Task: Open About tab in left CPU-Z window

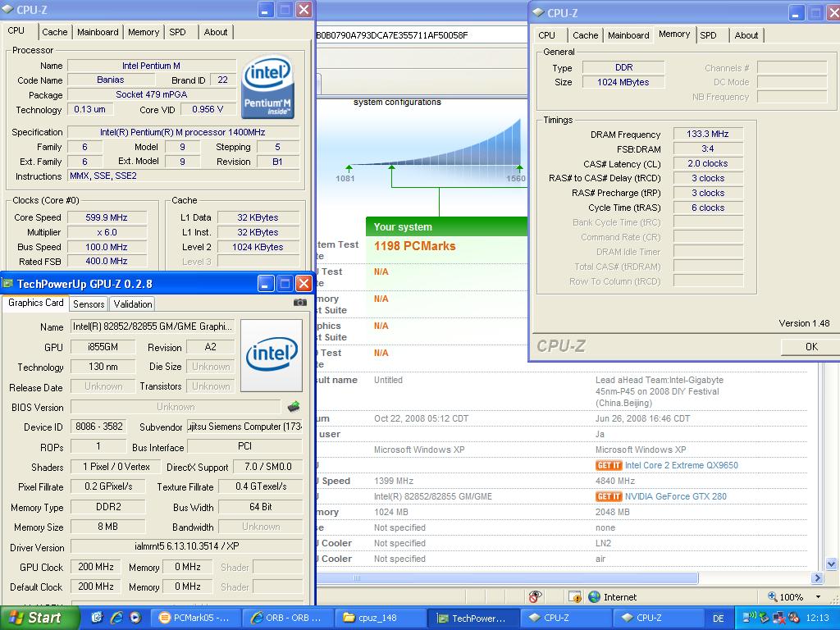Action: pyautogui.click(x=216, y=32)
